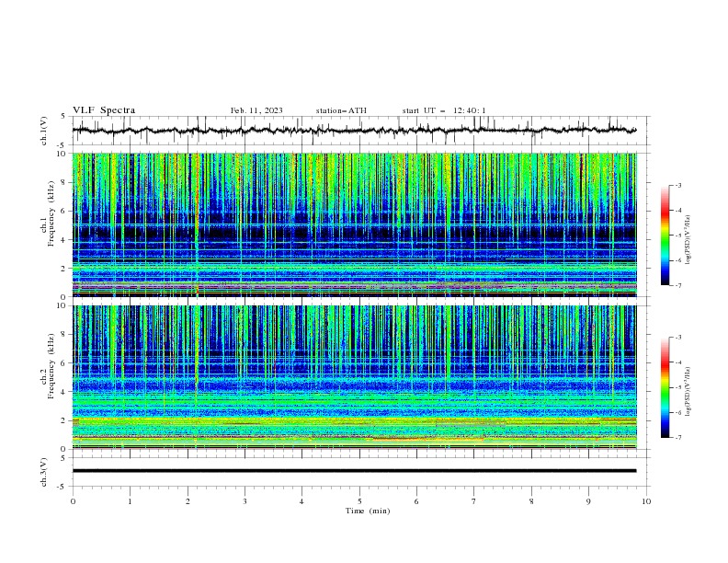Click the "8" minute tick on time axis

click(x=531, y=501)
